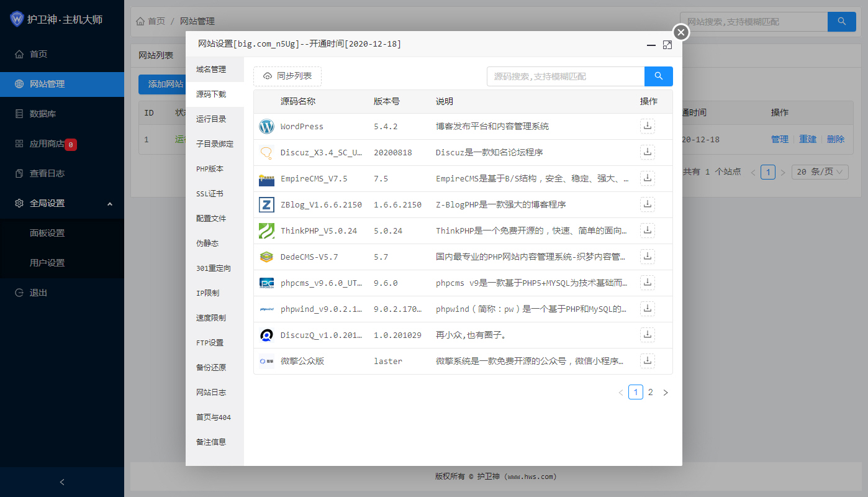The width and height of the screenshot is (868, 497).
Task: Download the DiscuzQ_v1.0 package
Action: point(648,335)
